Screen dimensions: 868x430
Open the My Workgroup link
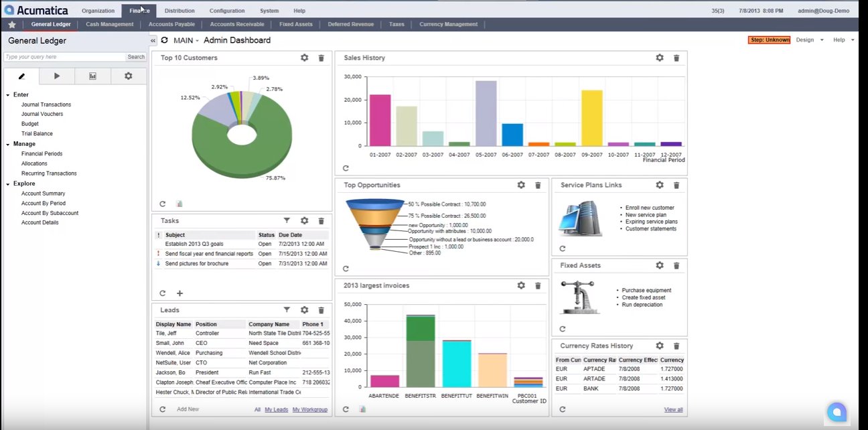click(310, 409)
